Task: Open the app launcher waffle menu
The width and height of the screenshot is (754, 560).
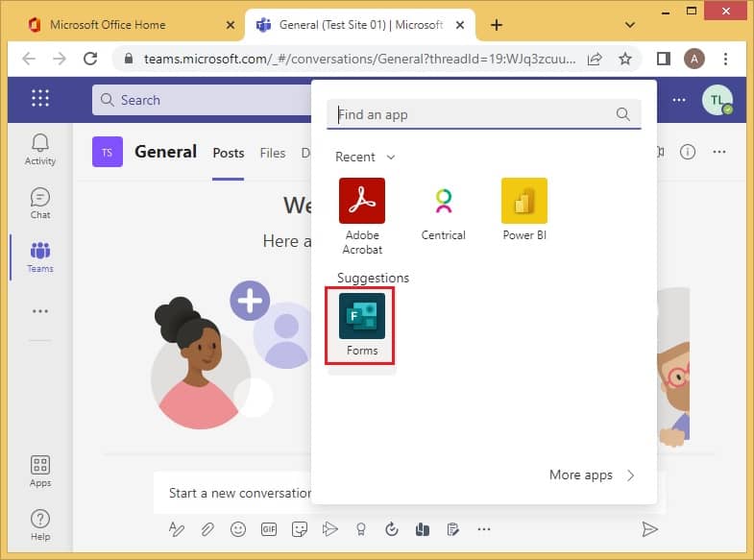Action: pyautogui.click(x=40, y=98)
